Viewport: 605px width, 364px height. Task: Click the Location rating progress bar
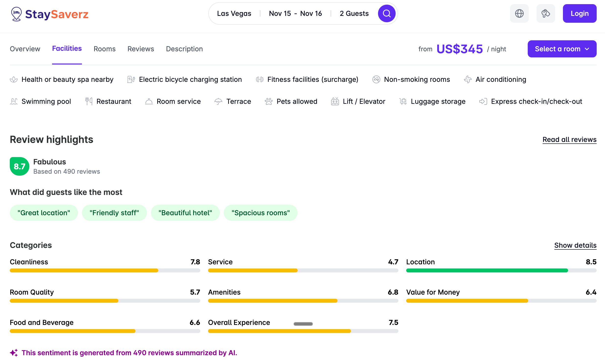tap(501, 270)
